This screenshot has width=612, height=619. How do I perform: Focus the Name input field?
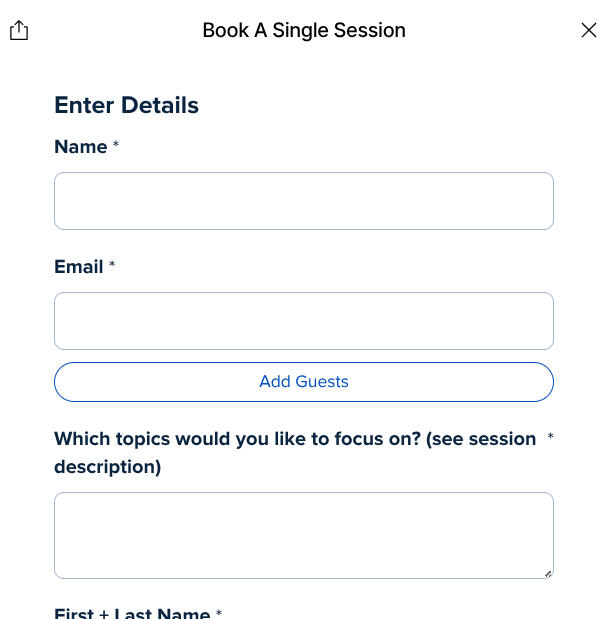click(303, 201)
